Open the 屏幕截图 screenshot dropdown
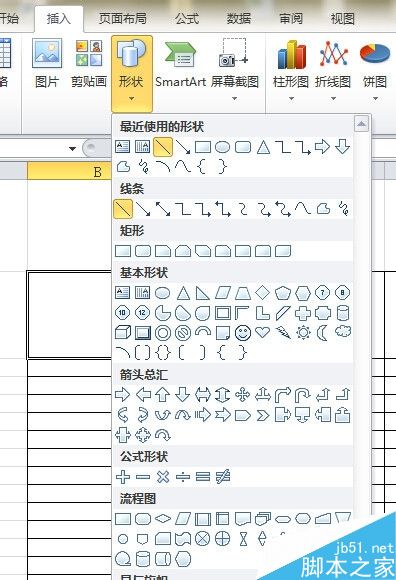 pos(234,70)
